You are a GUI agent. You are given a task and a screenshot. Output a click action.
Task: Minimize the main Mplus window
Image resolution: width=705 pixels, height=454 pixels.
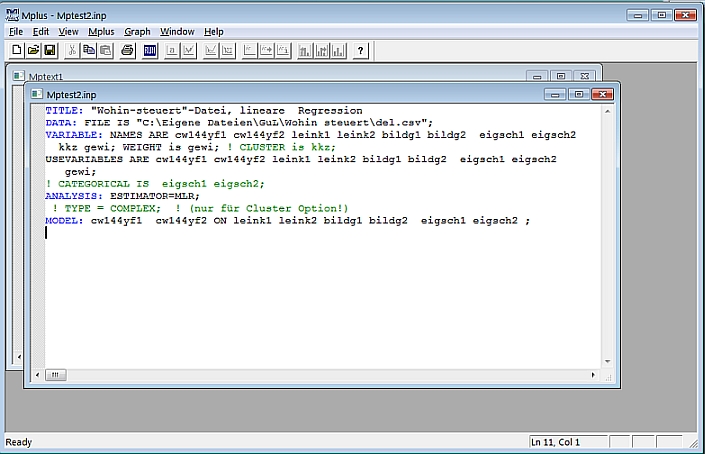pyautogui.click(x=638, y=15)
